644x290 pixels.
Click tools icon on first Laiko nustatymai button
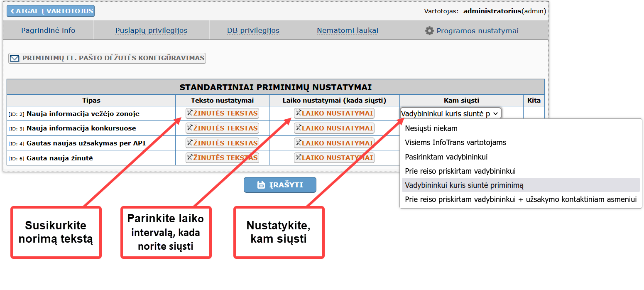pyautogui.click(x=299, y=113)
